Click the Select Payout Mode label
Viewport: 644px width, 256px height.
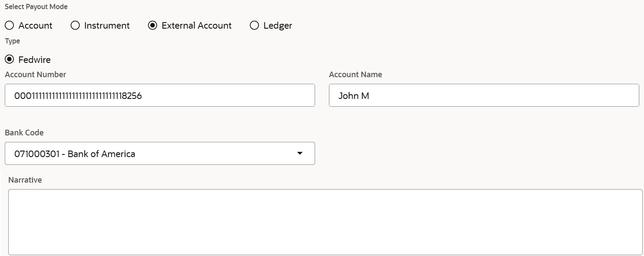tap(36, 7)
